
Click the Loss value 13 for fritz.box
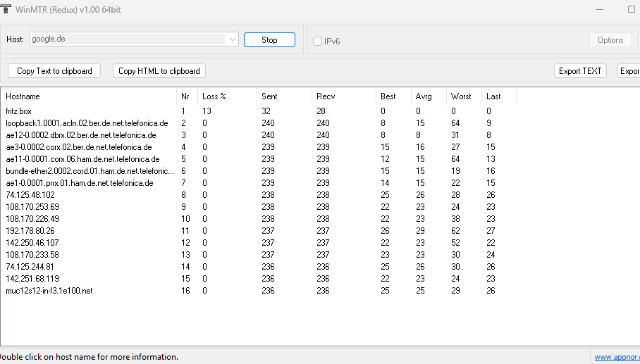tap(207, 111)
